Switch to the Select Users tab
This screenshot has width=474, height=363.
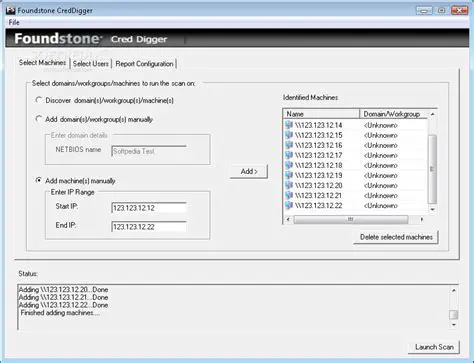[91, 64]
